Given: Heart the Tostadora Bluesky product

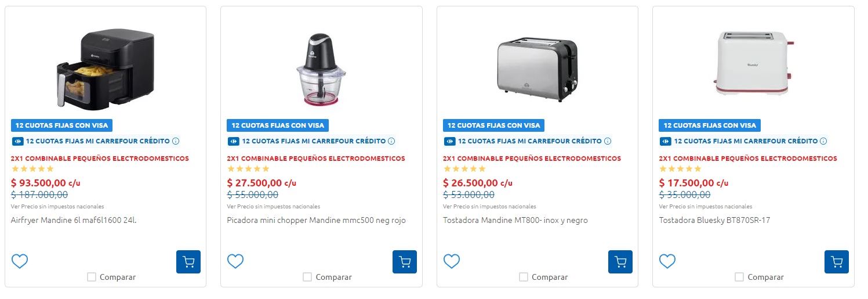Looking at the screenshot, I should click(x=667, y=261).
